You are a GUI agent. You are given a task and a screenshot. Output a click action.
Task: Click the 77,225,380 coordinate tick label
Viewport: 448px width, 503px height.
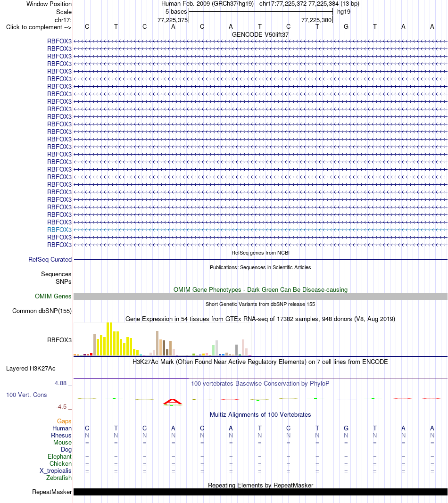pyautogui.click(x=316, y=20)
